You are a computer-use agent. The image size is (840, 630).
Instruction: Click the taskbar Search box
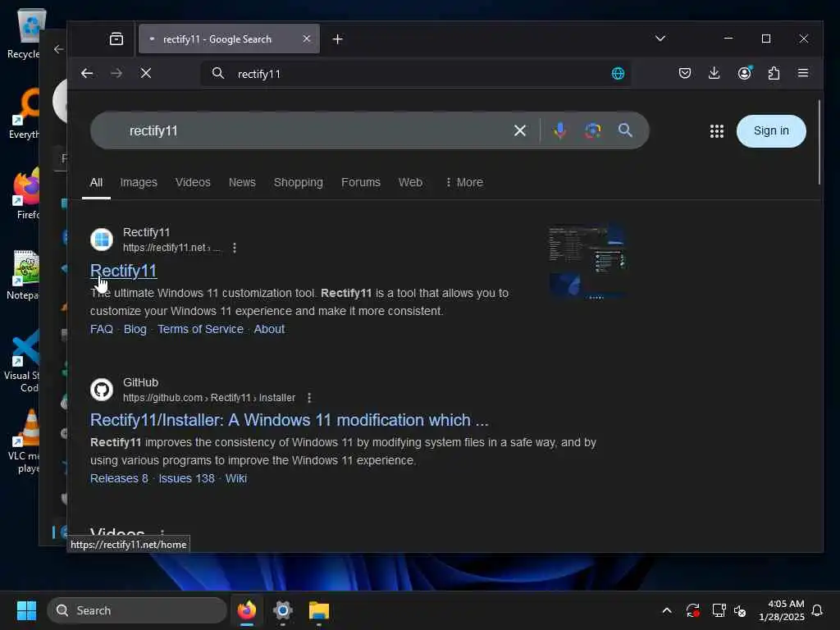coord(137,610)
